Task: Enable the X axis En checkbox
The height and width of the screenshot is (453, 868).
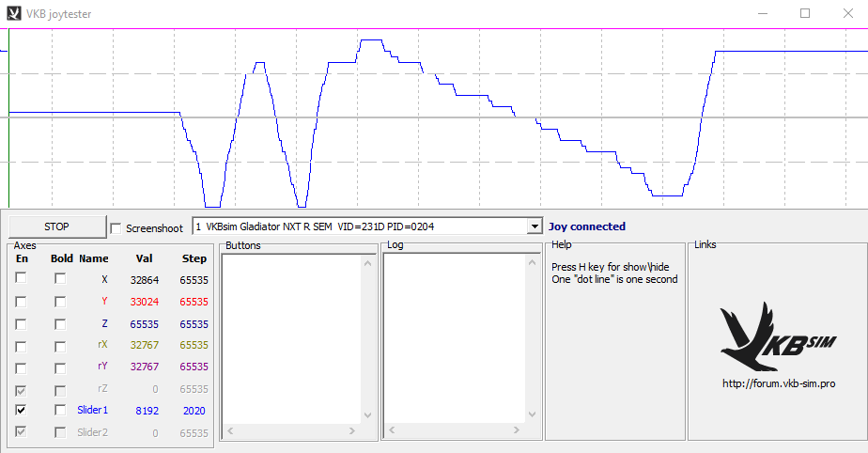Action: [21, 279]
